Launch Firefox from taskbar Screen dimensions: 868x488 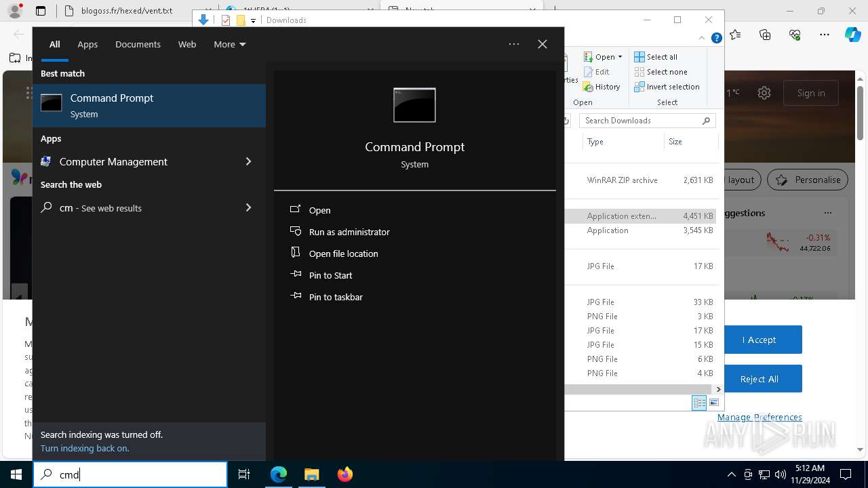[344, 474]
